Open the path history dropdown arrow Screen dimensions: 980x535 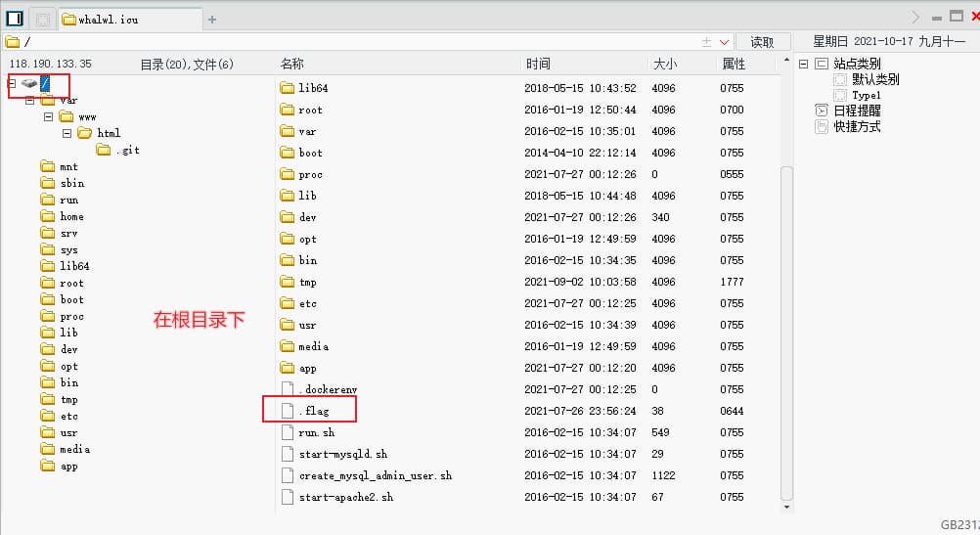724,42
